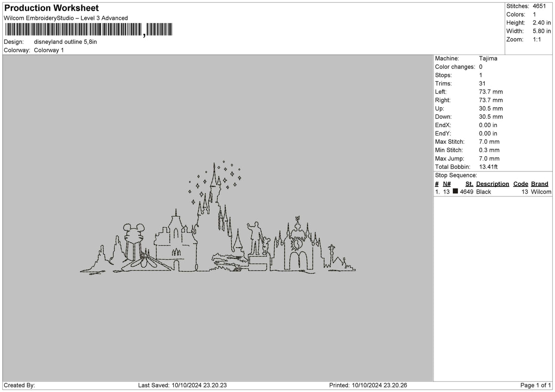Click the Left value '73.7 mm'
Viewport: 555px width, 392px height.
pos(491,92)
